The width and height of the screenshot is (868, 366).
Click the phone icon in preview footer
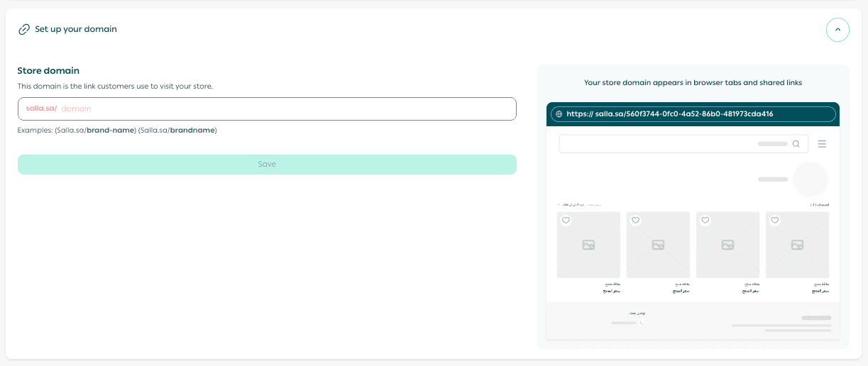(x=642, y=323)
